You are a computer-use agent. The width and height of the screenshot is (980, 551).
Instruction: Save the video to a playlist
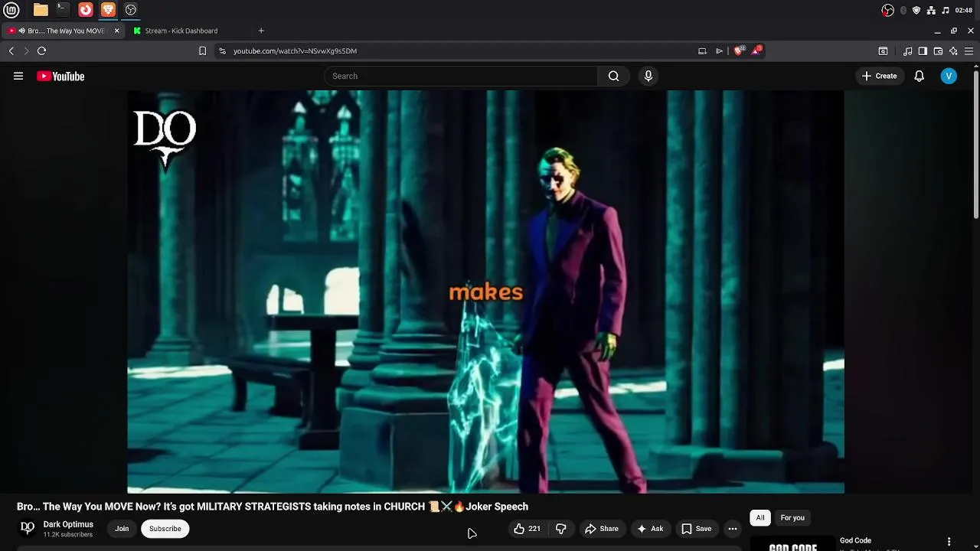[696, 528]
